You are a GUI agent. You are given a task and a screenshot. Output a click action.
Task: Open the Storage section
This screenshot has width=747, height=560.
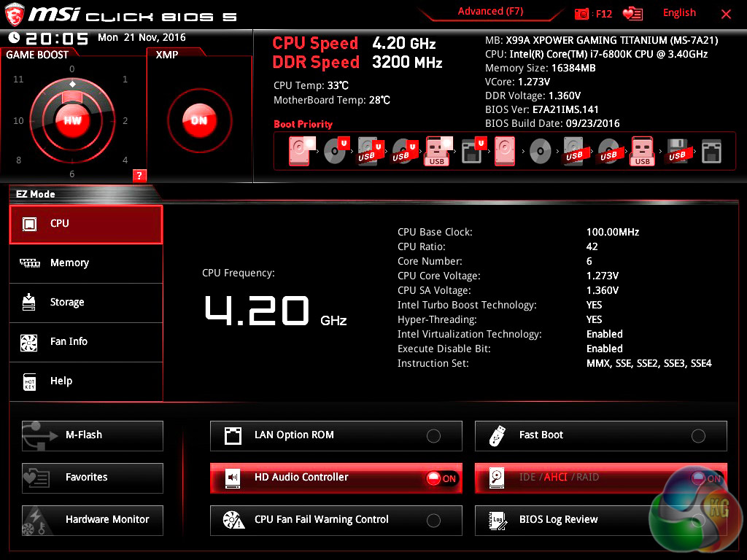(x=86, y=303)
